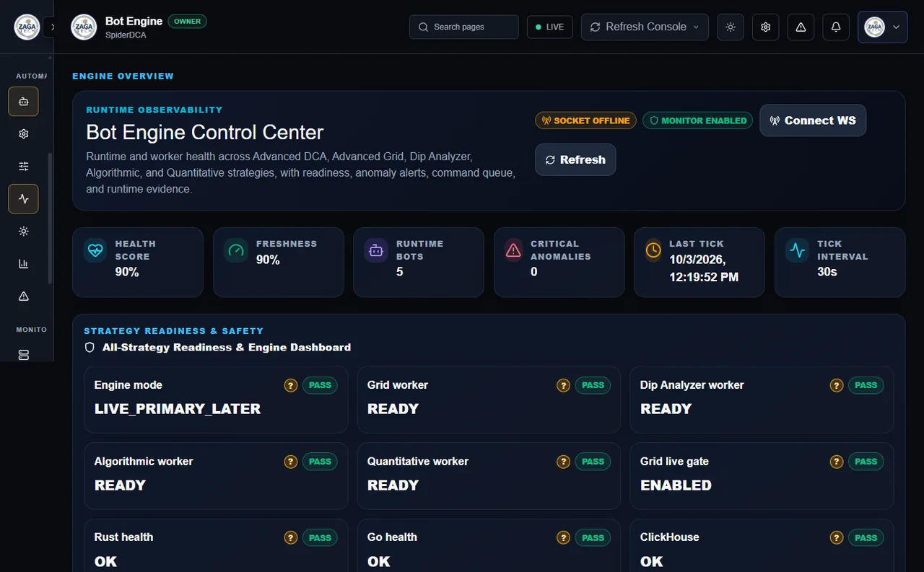The image size is (924, 572).
Task: Expand the sidebar with the chevron arrow
Action: (x=52, y=27)
